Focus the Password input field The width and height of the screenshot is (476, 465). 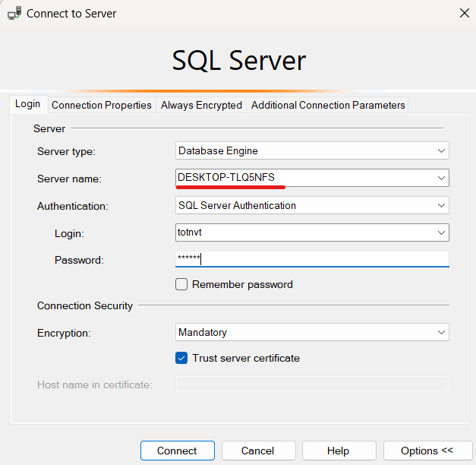pos(312,259)
